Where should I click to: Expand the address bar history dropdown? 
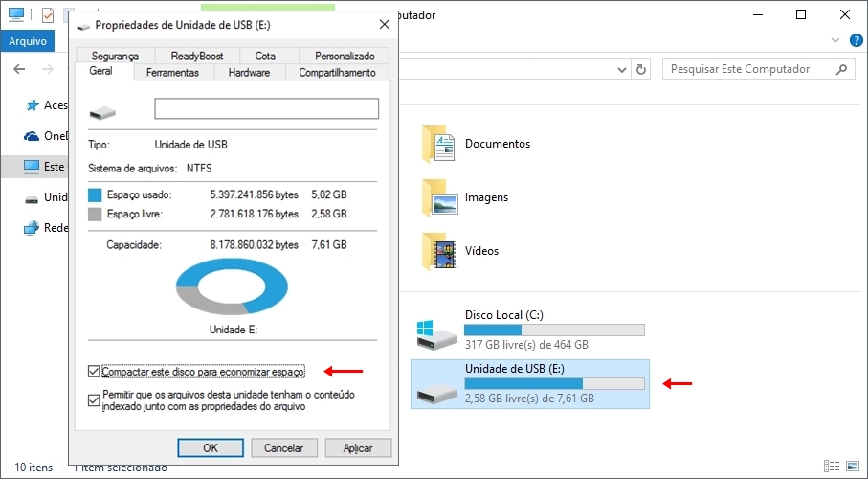[x=620, y=69]
